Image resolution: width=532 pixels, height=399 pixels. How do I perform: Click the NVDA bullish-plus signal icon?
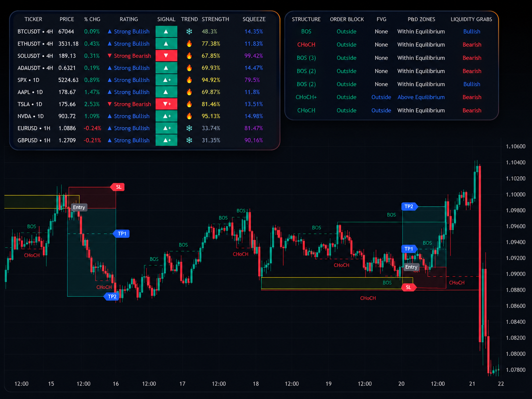coord(166,116)
